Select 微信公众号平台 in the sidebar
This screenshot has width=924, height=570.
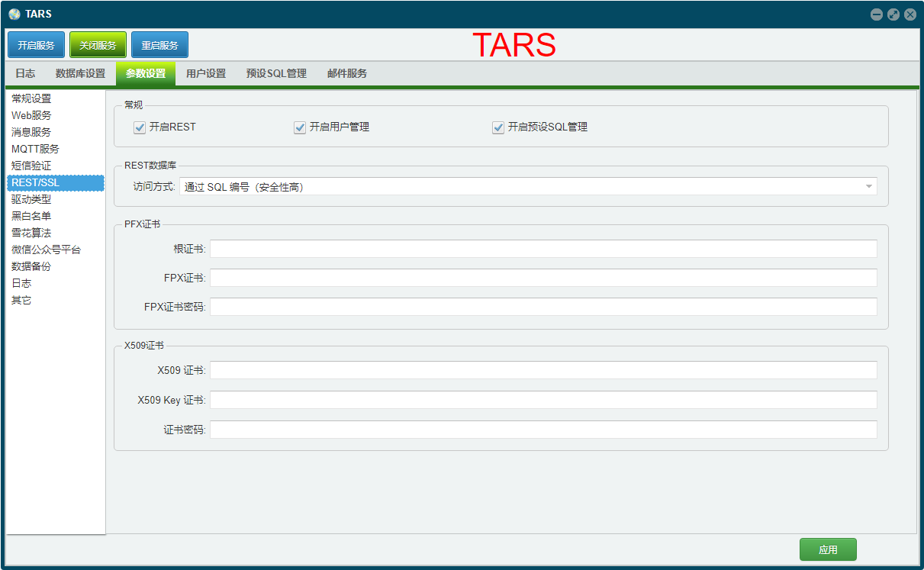(55, 250)
